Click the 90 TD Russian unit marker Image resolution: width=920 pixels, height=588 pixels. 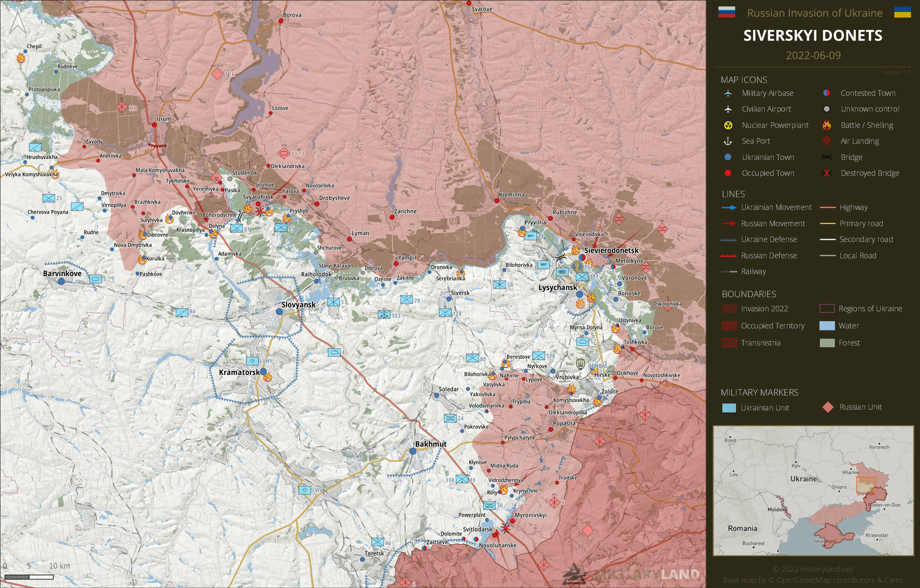click(284, 153)
